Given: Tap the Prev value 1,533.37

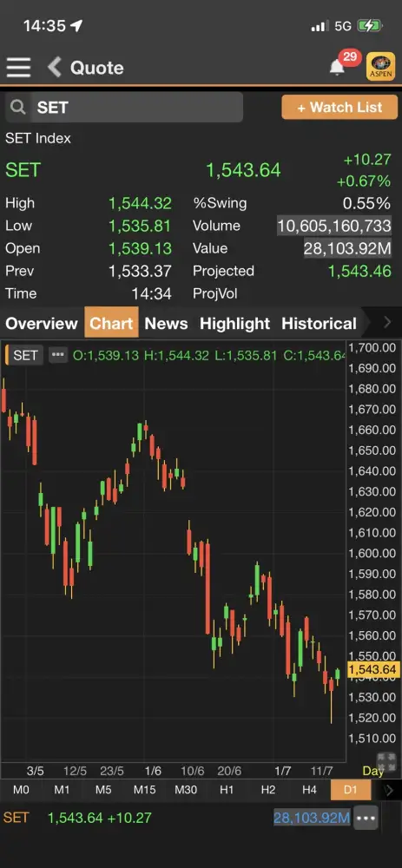Looking at the screenshot, I should [140, 271].
